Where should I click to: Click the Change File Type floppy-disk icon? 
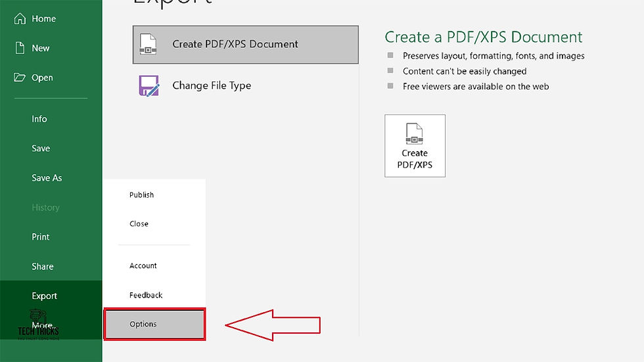(x=149, y=85)
